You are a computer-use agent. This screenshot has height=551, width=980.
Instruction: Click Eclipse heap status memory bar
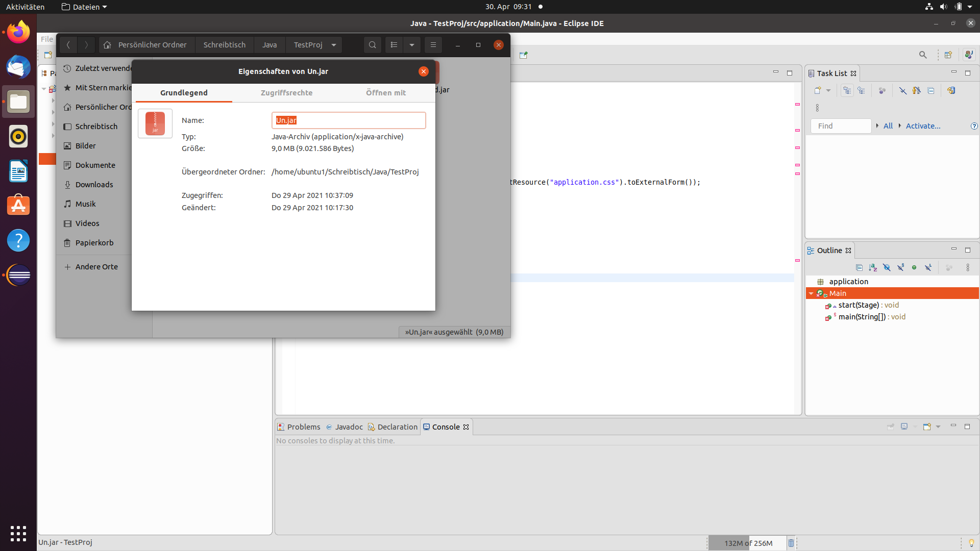pos(747,543)
